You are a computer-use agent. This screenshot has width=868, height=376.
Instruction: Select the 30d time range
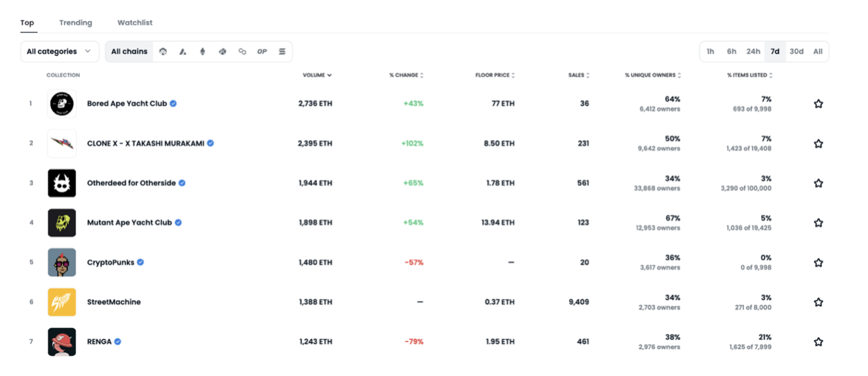tap(796, 52)
